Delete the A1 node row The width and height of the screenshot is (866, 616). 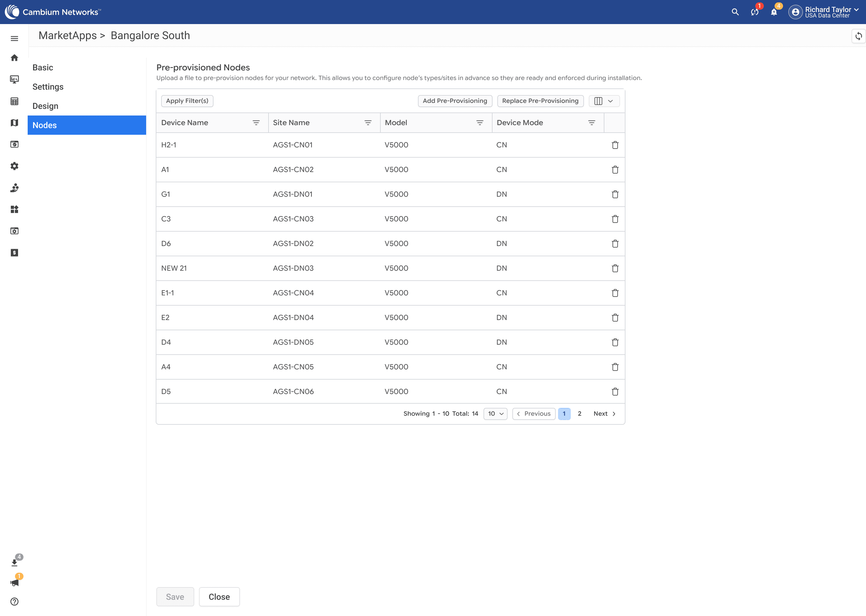point(615,170)
